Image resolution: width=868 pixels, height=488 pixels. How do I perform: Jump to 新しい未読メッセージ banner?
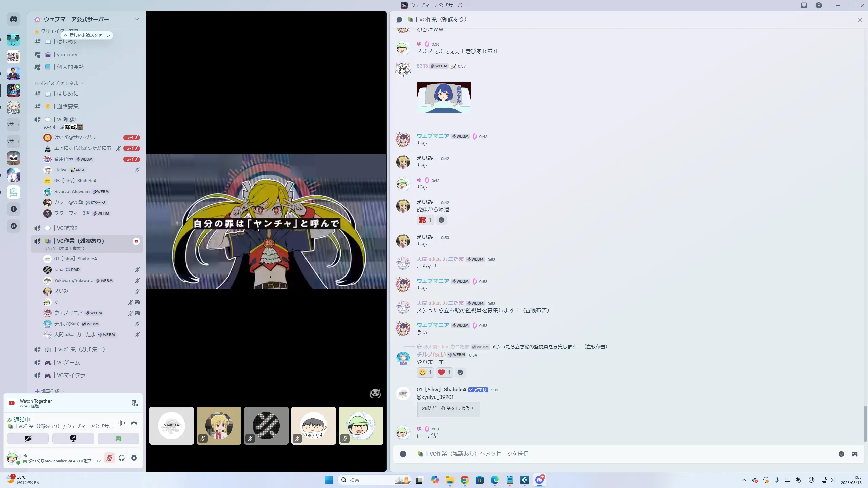click(87, 35)
